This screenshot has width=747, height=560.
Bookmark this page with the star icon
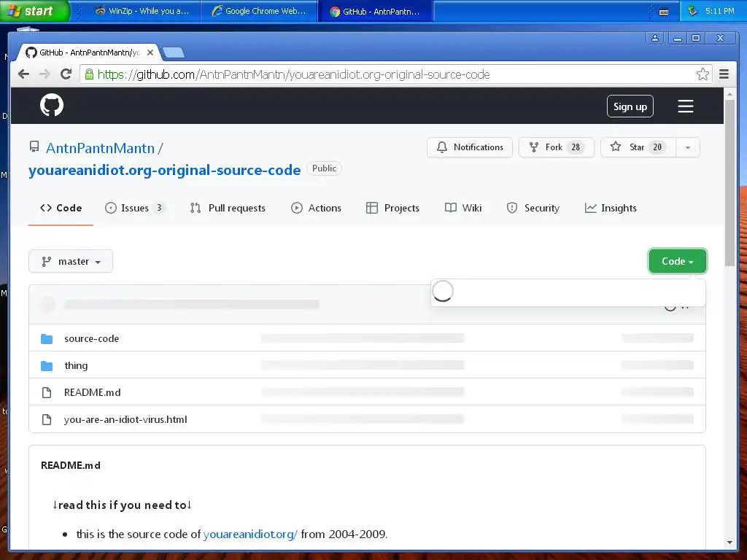tap(703, 74)
